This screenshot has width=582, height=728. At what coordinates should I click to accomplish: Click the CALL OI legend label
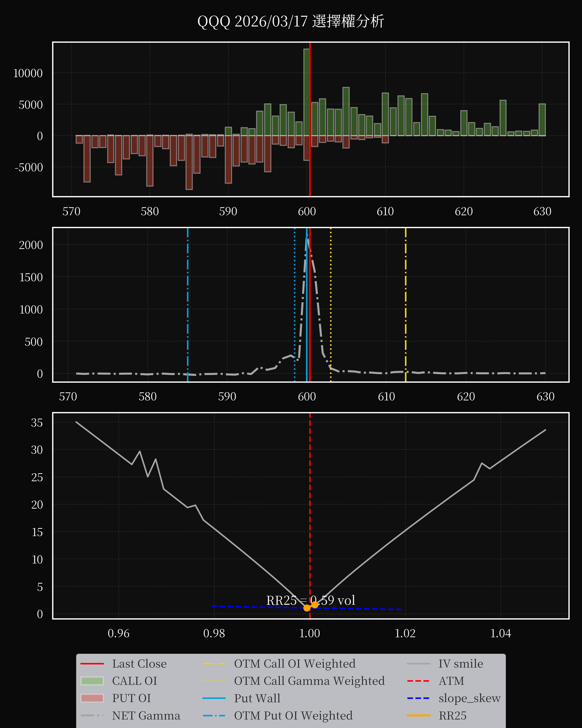(135, 681)
